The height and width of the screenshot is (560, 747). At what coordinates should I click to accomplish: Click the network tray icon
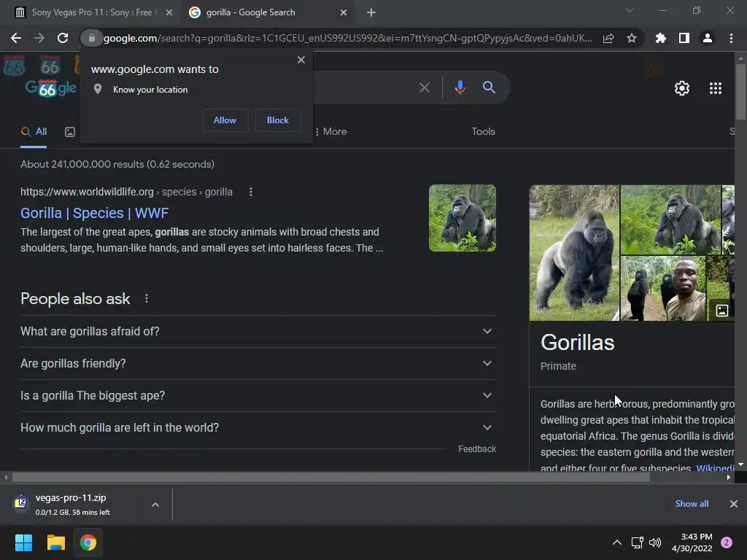(x=637, y=542)
